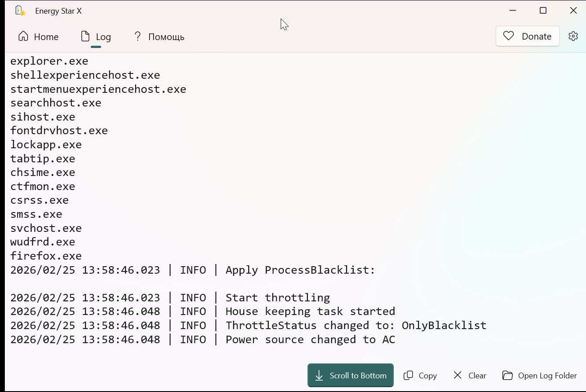The image size is (586, 392).
Task: Select the 'Power source changed to AC' entry
Action: pos(310,340)
